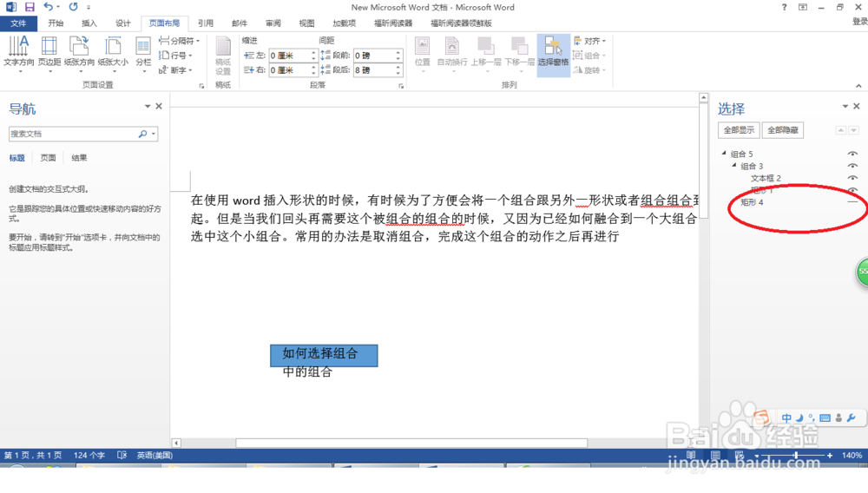Select 矩形 4 in selection pane
The image size is (868, 493).
tap(752, 202)
